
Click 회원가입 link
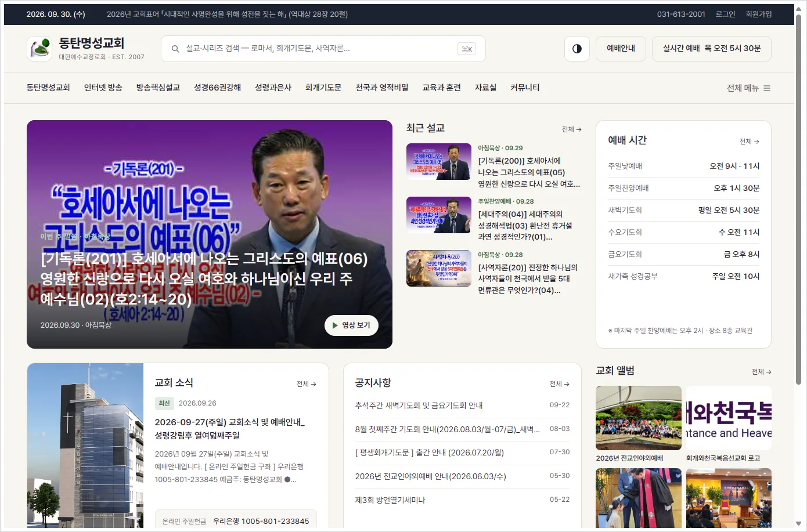[759, 15]
